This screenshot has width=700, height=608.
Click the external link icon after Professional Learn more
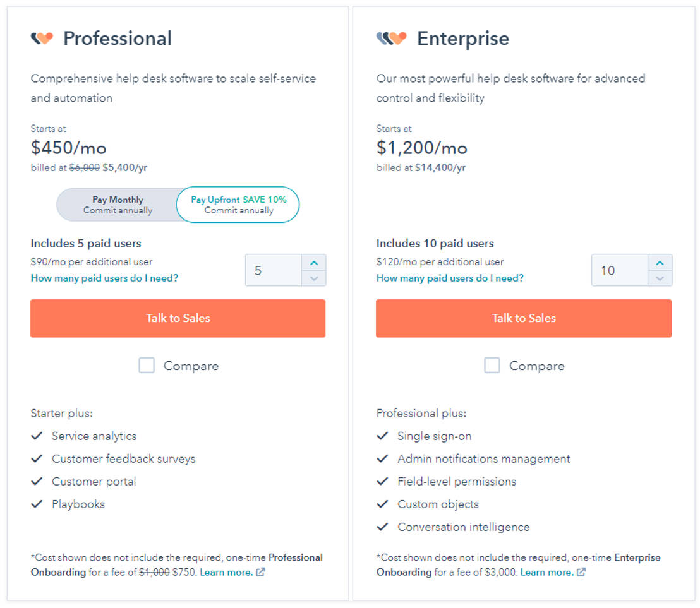[261, 572]
